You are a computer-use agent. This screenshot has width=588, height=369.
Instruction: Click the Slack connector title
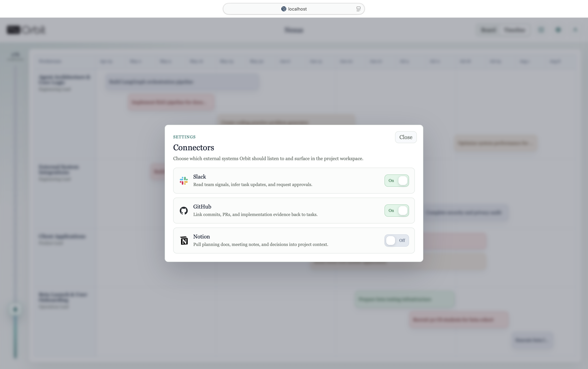tap(200, 177)
